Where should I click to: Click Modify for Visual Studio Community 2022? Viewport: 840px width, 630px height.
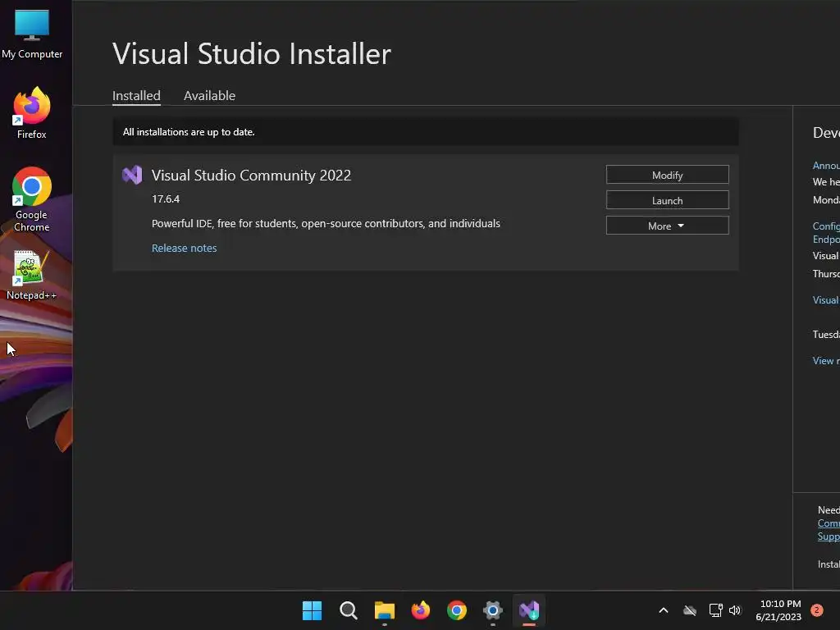pyautogui.click(x=667, y=175)
